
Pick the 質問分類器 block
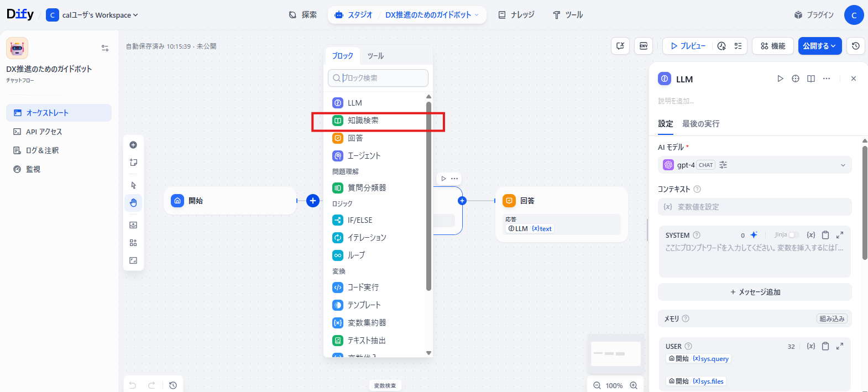(378, 188)
